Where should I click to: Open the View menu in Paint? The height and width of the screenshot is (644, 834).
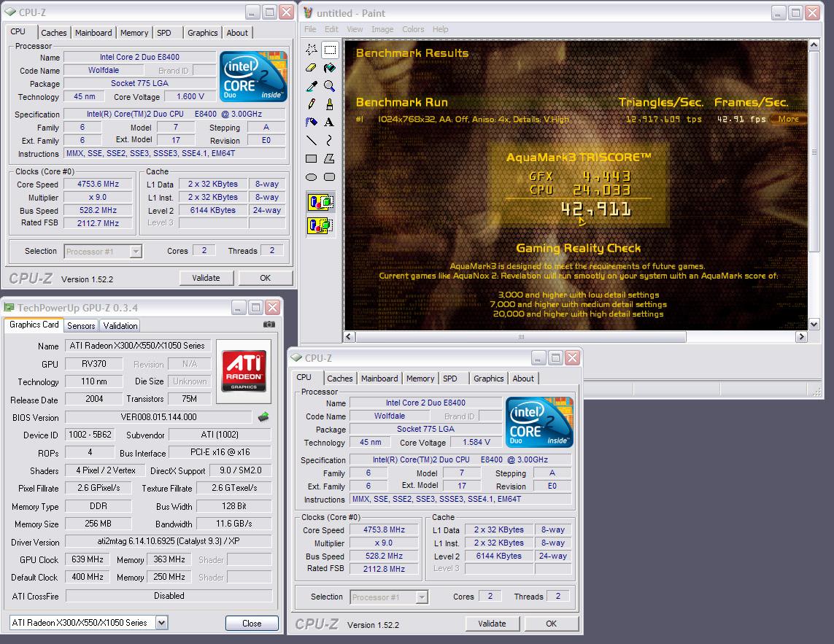point(355,29)
